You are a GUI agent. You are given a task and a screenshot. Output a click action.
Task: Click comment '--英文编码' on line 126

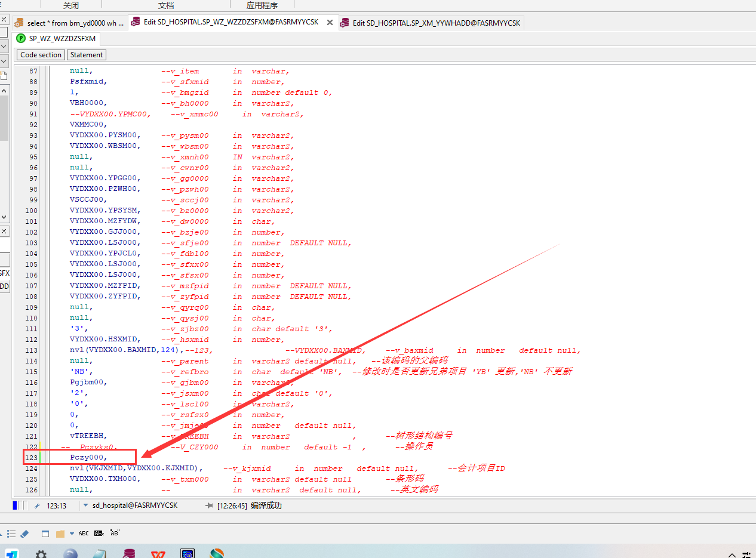pos(414,489)
